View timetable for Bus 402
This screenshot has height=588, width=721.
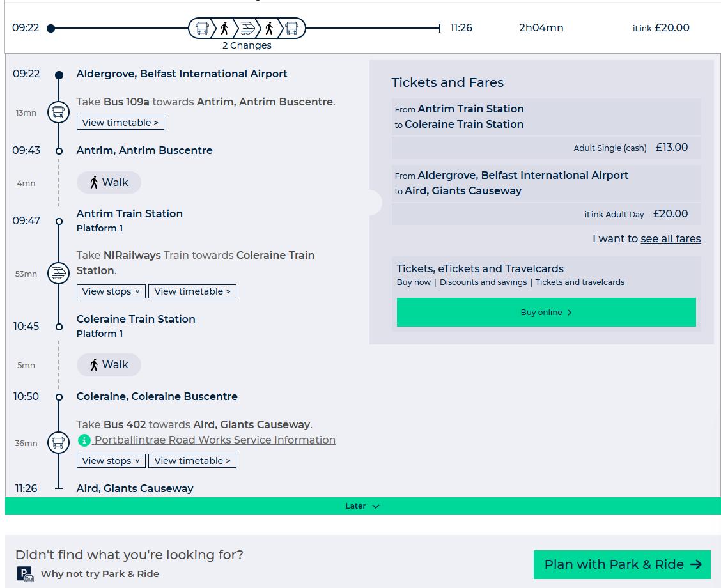(192, 461)
